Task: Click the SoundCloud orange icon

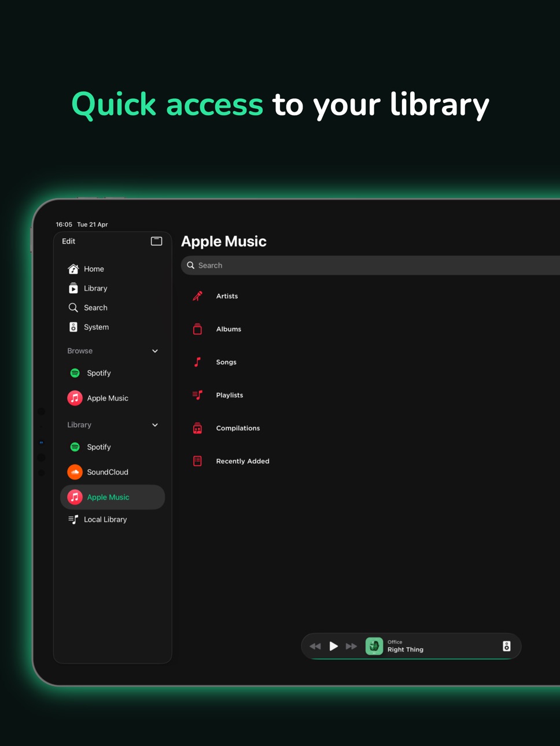Action: tap(75, 472)
